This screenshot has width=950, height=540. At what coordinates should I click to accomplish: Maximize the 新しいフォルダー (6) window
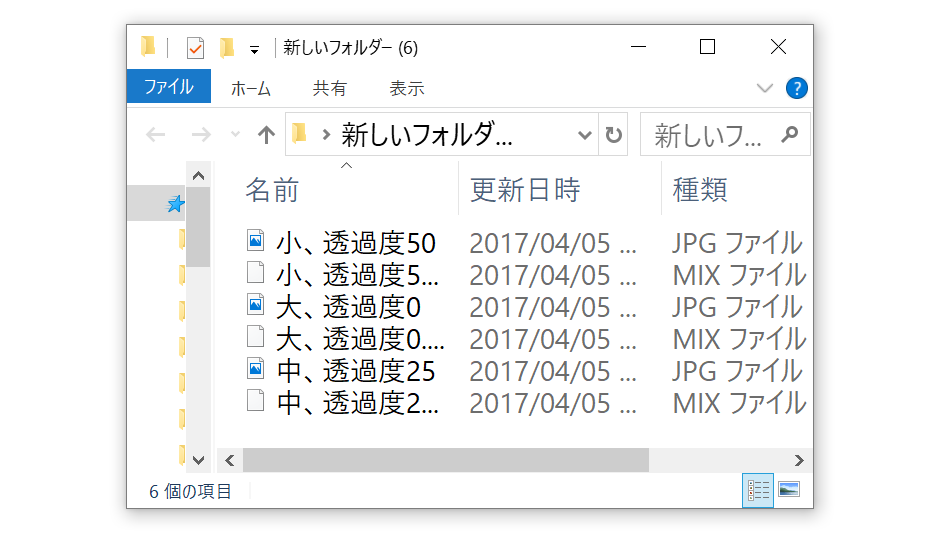pyautogui.click(x=707, y=47)
